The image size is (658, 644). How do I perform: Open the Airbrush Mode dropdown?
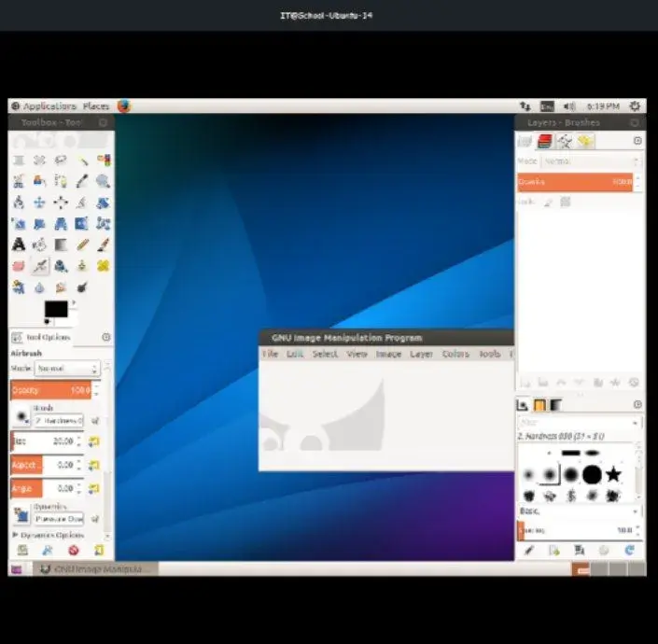point(67,369)
